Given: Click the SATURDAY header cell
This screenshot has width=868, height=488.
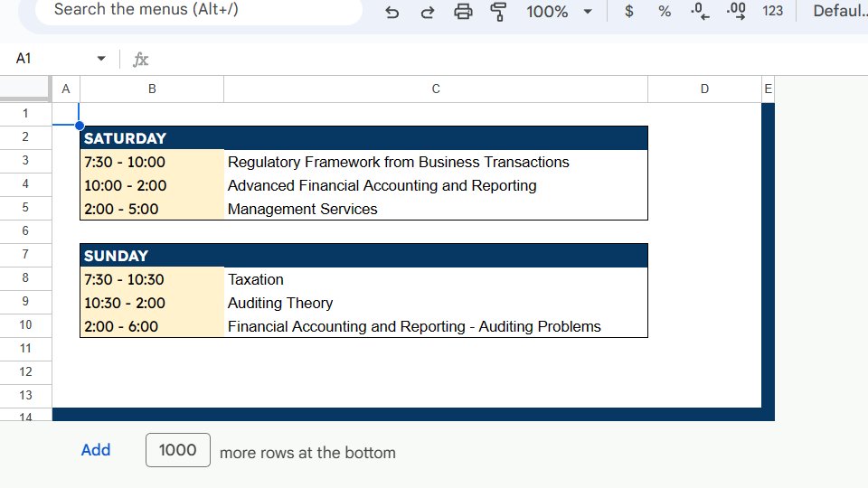Looking at the screenshot, I should pos(363,137).
